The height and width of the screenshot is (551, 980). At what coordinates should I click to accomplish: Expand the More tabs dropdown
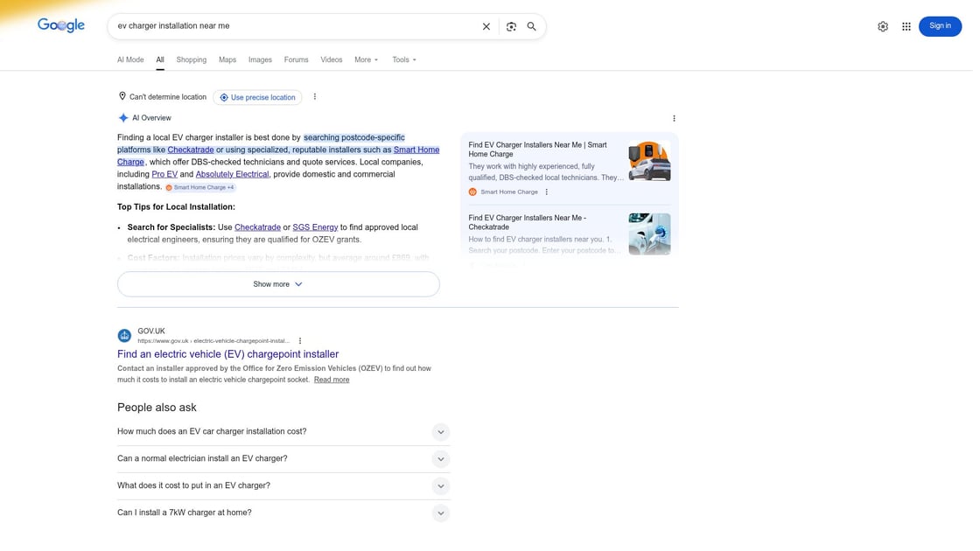(x=367, y=60)
